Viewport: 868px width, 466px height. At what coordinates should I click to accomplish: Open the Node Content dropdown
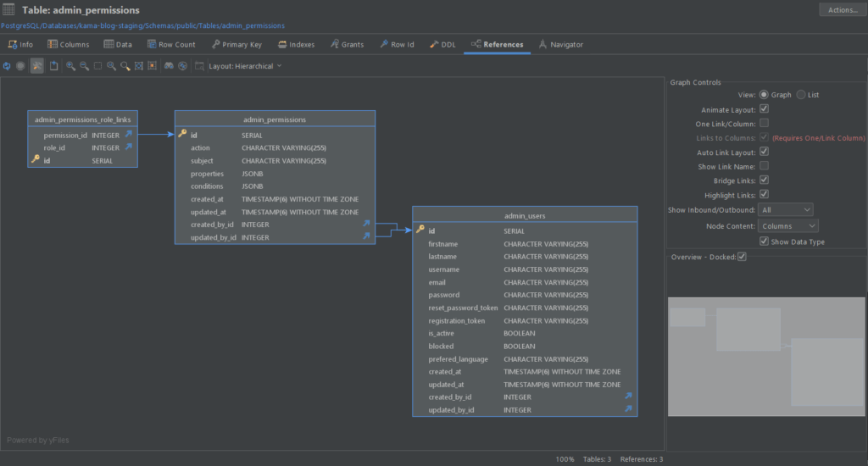(x=787, y=226)
